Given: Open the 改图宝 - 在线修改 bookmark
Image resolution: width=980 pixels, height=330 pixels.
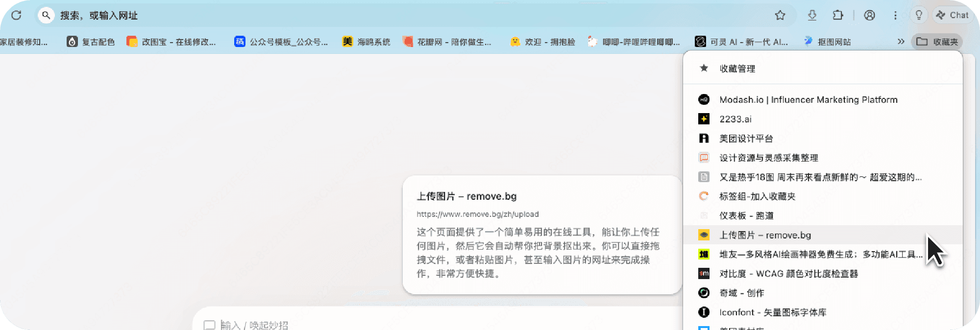Looking at the screenshot, I should click(x=171, y=42).
